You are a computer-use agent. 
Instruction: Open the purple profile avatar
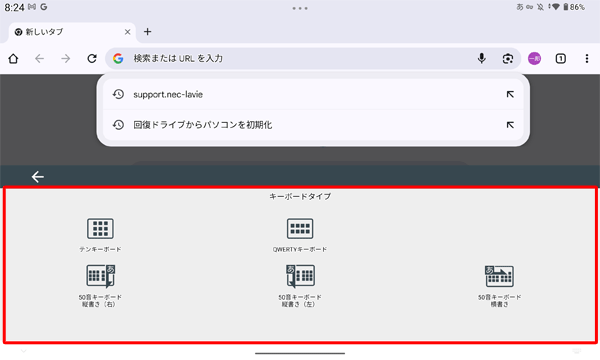[x=534, y=59]
